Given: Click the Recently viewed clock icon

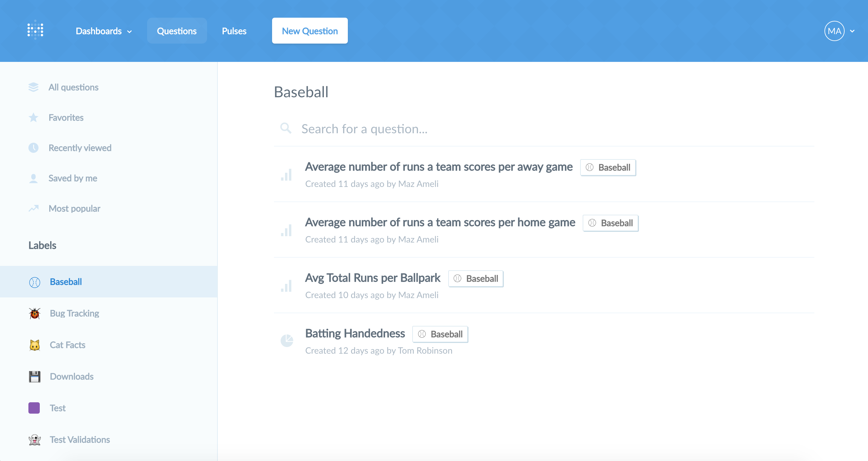Looking at the screenshot, I should point(33,148).
